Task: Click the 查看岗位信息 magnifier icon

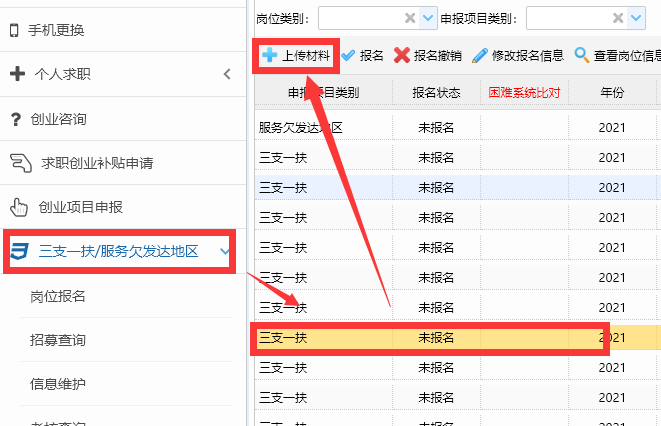Action: (582, 56)
